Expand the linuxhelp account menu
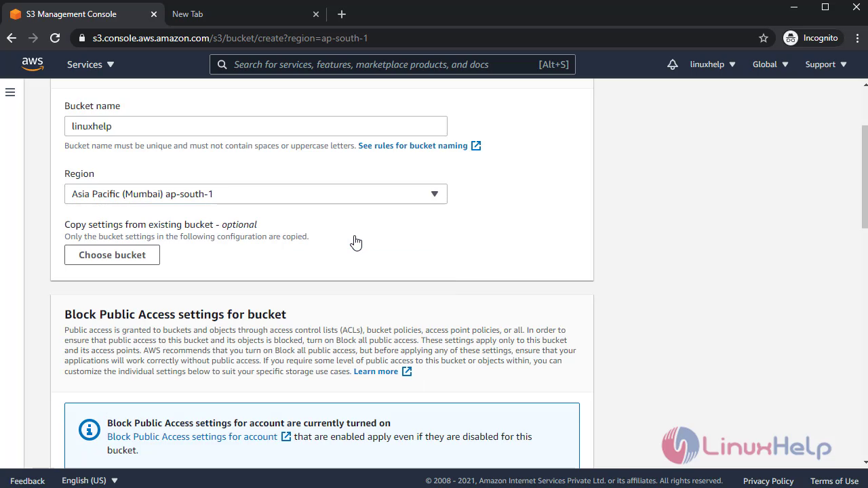 point(713,64)
